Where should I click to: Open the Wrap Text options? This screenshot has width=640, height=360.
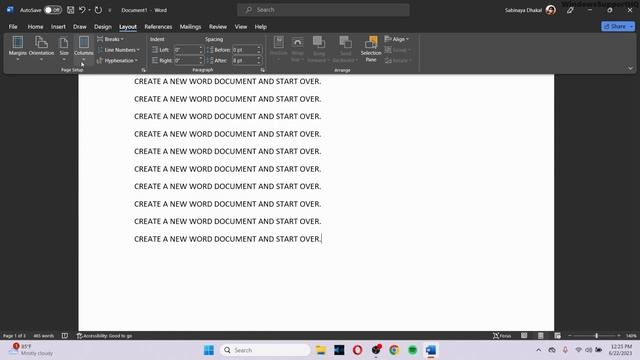tap(298, 49)
